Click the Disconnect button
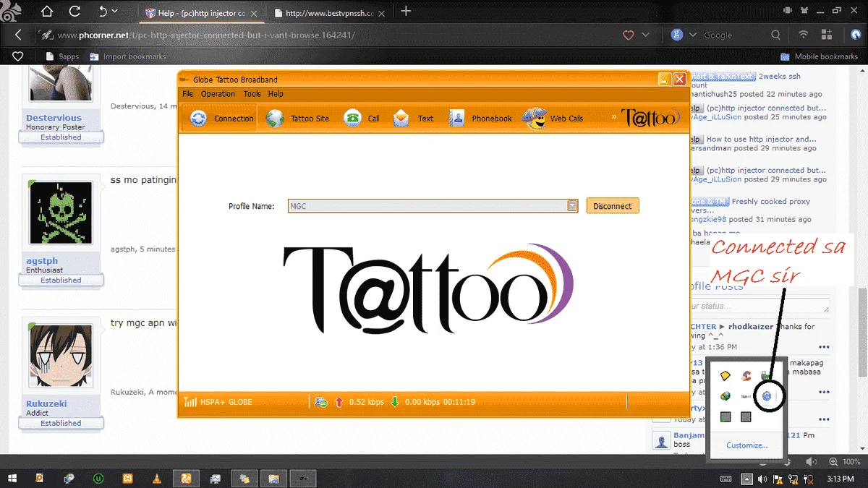 click(x=613, y=206)
